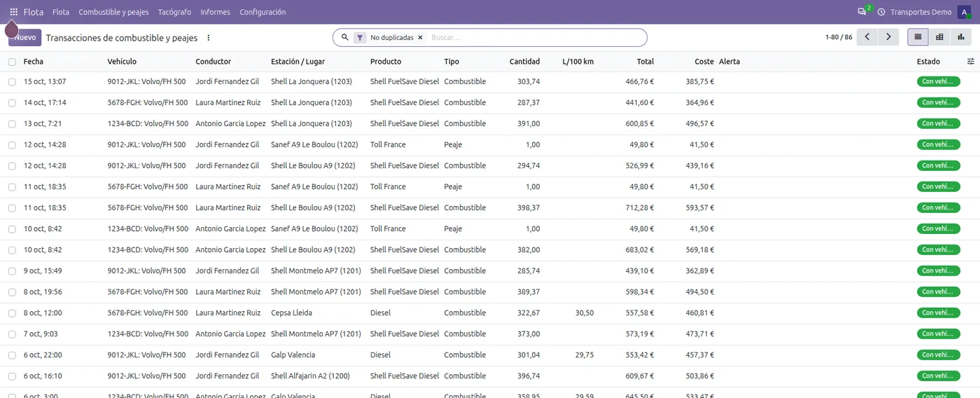Click the Cepsa Lleida station cell
980x398 pixels.
tap(291, 313)
